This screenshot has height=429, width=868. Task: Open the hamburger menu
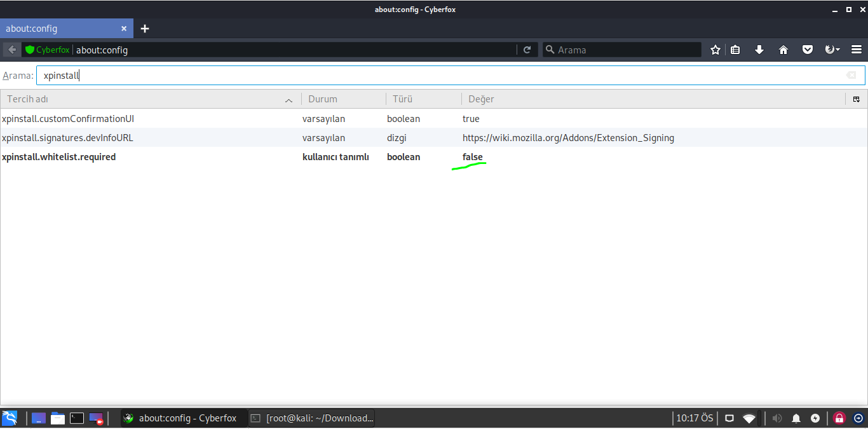click(x=856, y=50)
